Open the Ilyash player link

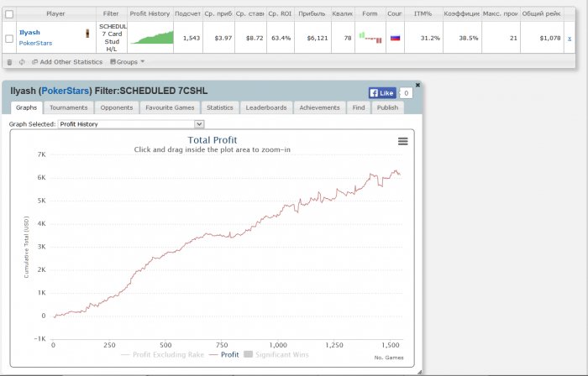(29, 33)
